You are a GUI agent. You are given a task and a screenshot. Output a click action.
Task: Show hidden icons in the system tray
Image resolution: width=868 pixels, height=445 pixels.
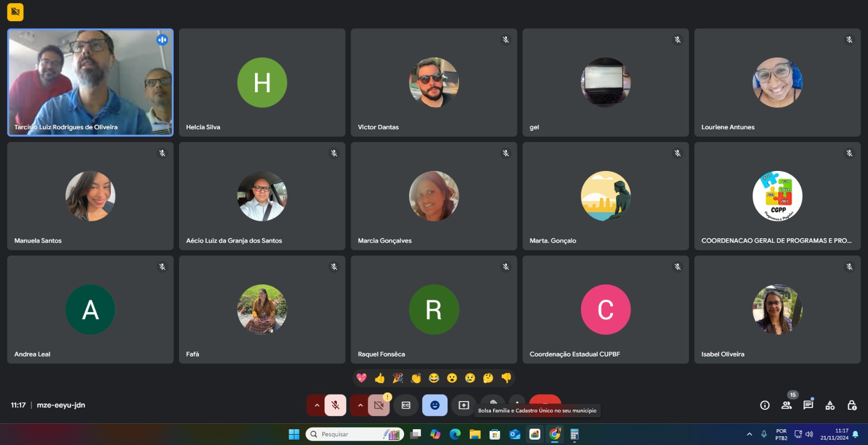tap(749, 434)
